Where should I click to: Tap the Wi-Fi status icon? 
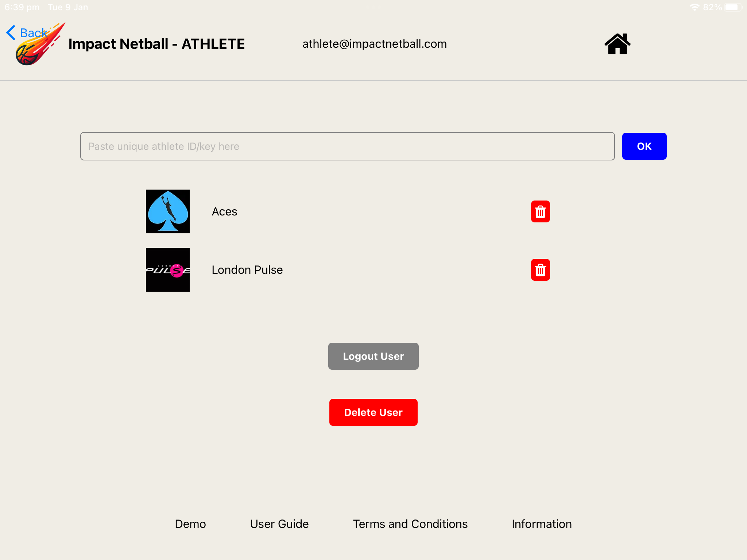(x=694, y=7)
